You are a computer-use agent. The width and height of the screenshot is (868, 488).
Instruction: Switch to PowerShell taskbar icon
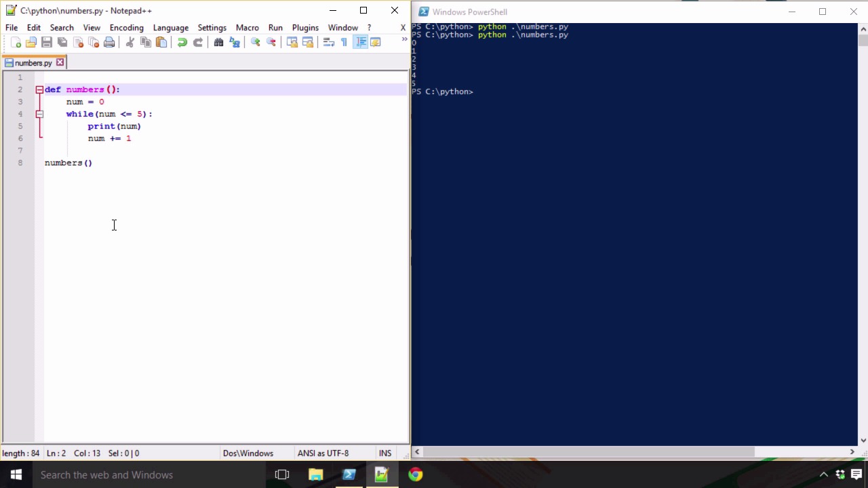pyautogui.click(x=349, y=474)
